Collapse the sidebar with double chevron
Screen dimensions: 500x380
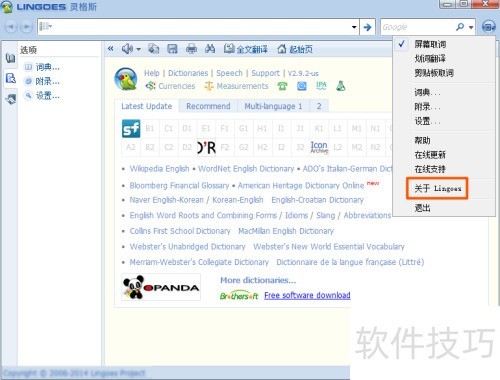111,49
